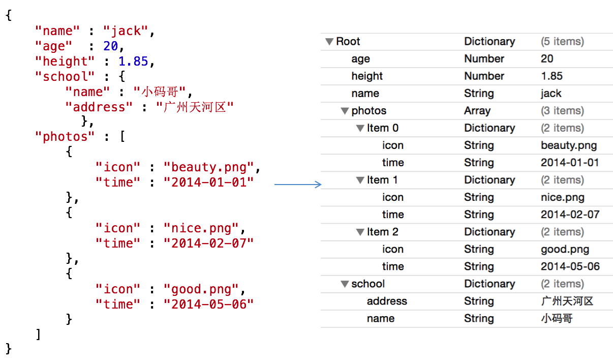Select the icon key with value good.png
Image resolution: width=613 pixels, height=364 pixels.
pyautogui.click(x=393, y=249)
